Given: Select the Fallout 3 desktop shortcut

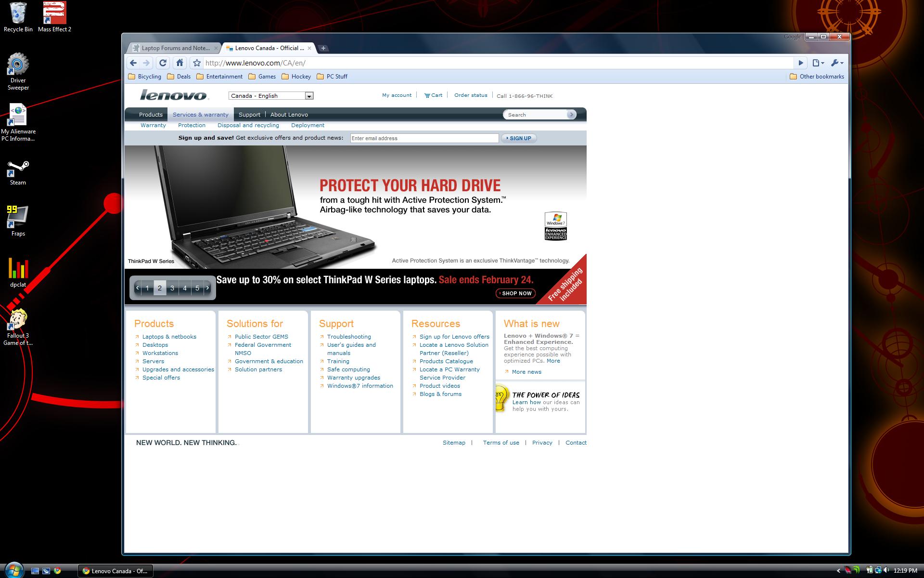Looking at the screenshot, I should coord(18,328).
